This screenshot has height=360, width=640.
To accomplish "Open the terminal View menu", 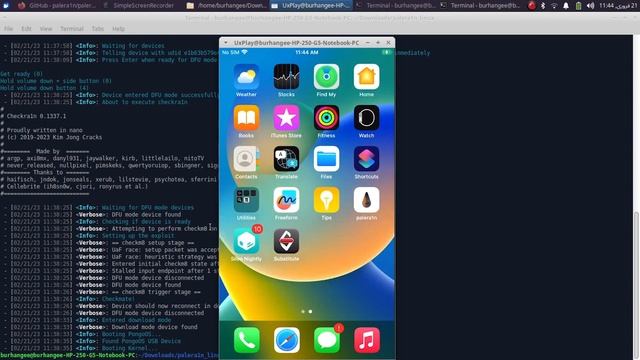I will tap(46, 29).
